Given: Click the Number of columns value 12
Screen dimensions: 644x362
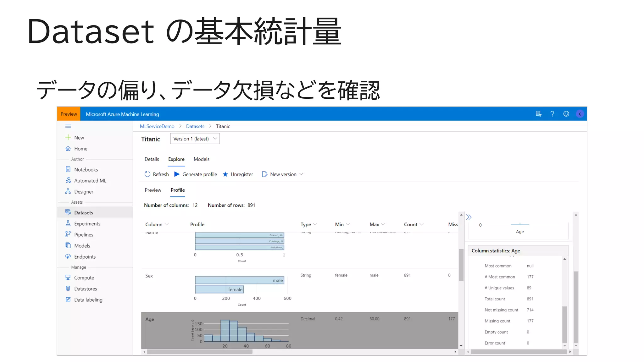Looking at the screenshot, I should (x=195, y=205).
